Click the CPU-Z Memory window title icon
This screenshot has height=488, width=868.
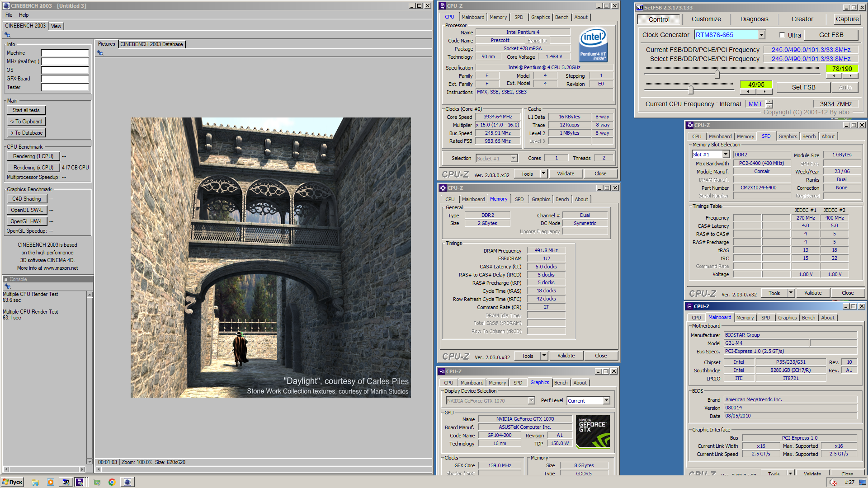coord(443,188)
